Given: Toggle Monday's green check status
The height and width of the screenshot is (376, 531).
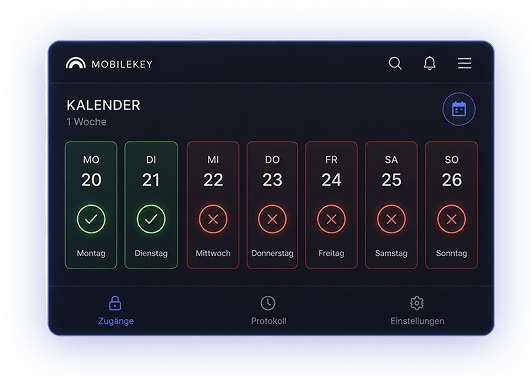Looking at the screenshot, I should [x=91, y=219].
